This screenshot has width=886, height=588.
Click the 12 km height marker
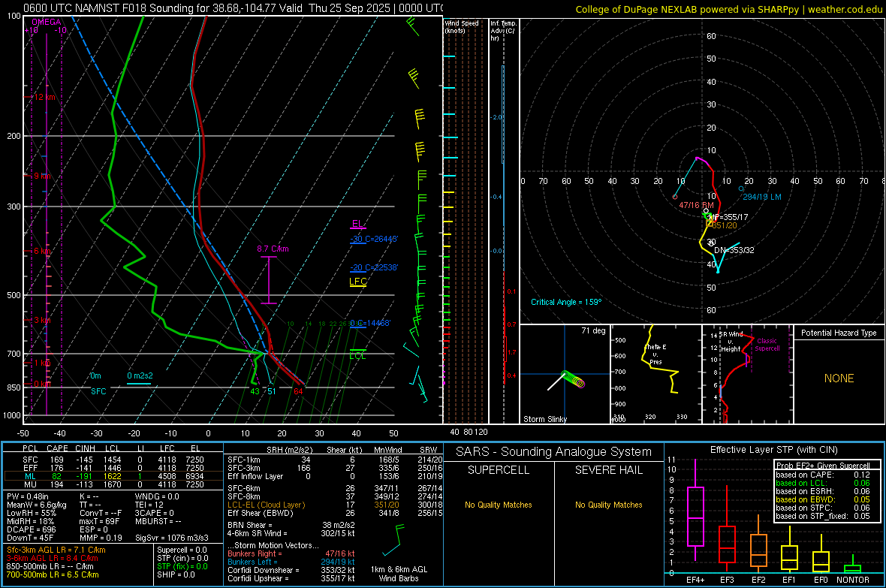[44, 97]
